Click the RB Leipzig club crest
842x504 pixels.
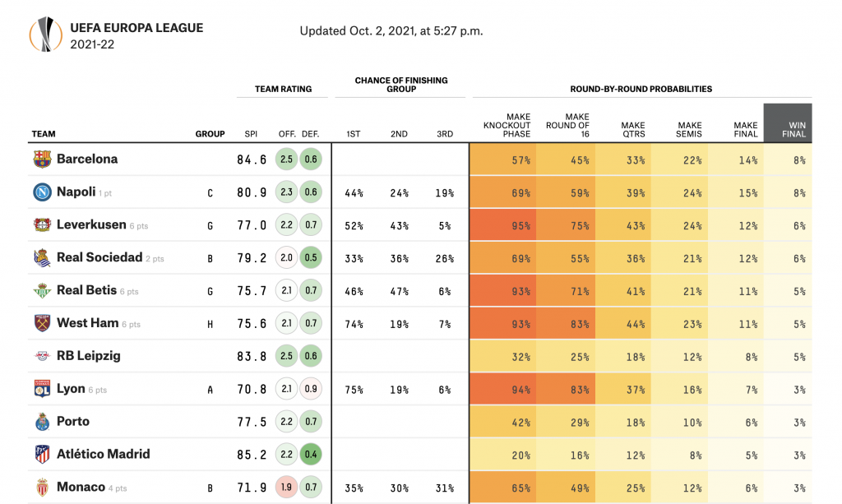(x=42, y=356)
